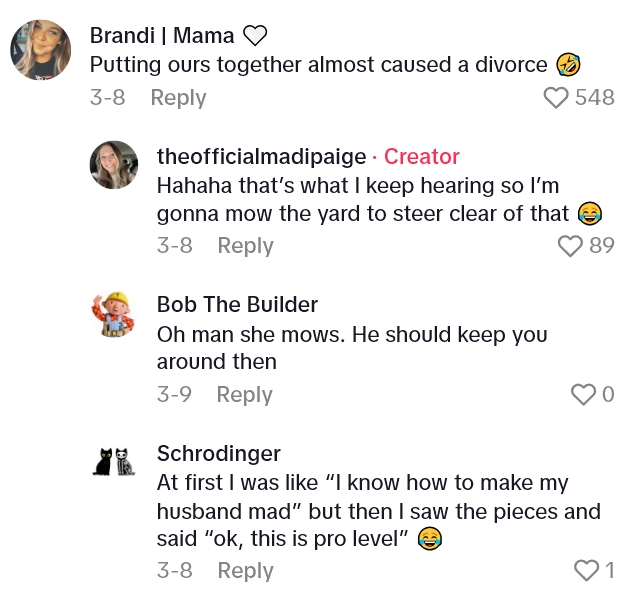The image size is (619, 599).
Task: Click the Creator badge label
Action: click(421, 157)
